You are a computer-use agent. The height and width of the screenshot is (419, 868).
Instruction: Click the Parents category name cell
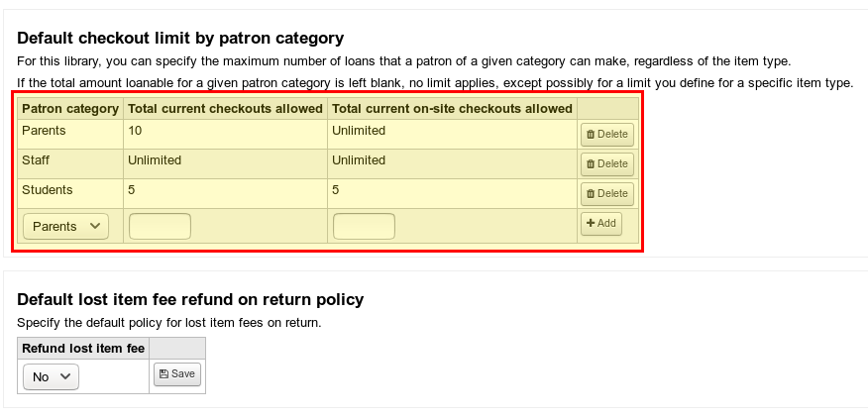[44, 131]
